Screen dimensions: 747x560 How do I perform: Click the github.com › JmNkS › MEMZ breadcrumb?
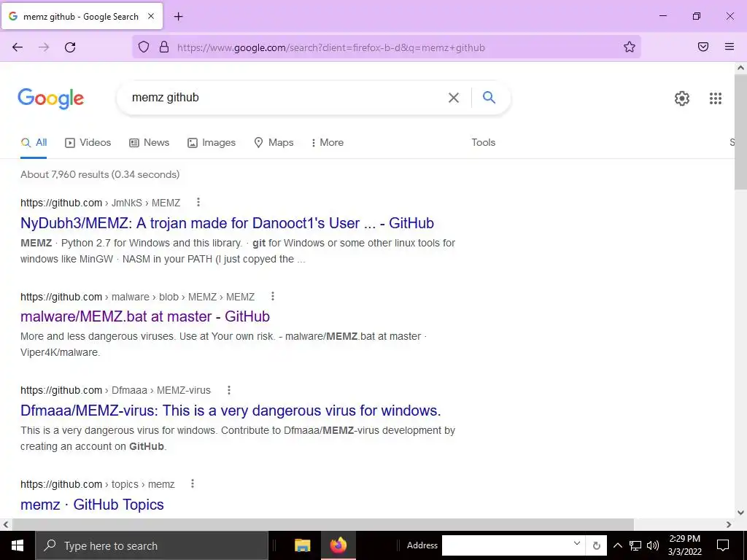(100, 203)
